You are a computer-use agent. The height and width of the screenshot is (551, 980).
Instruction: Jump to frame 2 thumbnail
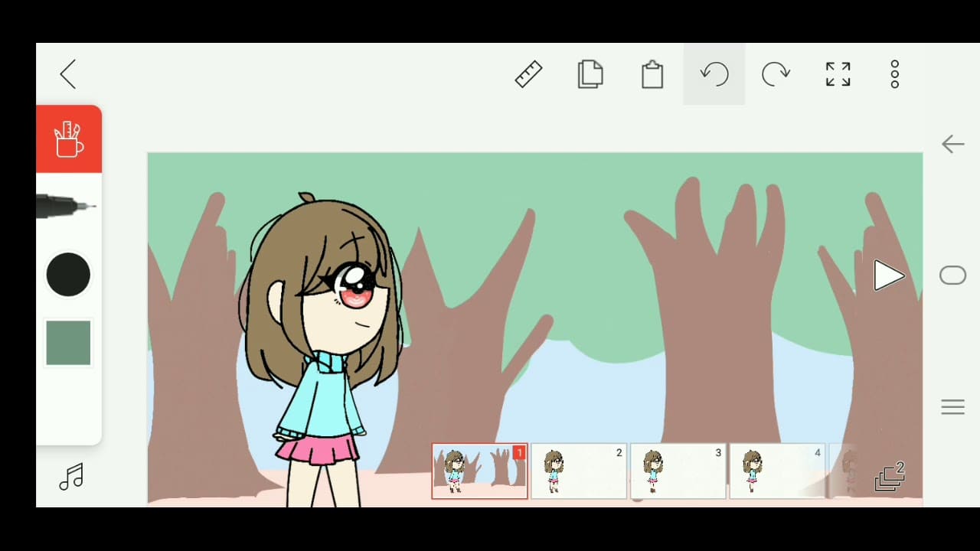[579, 471]
